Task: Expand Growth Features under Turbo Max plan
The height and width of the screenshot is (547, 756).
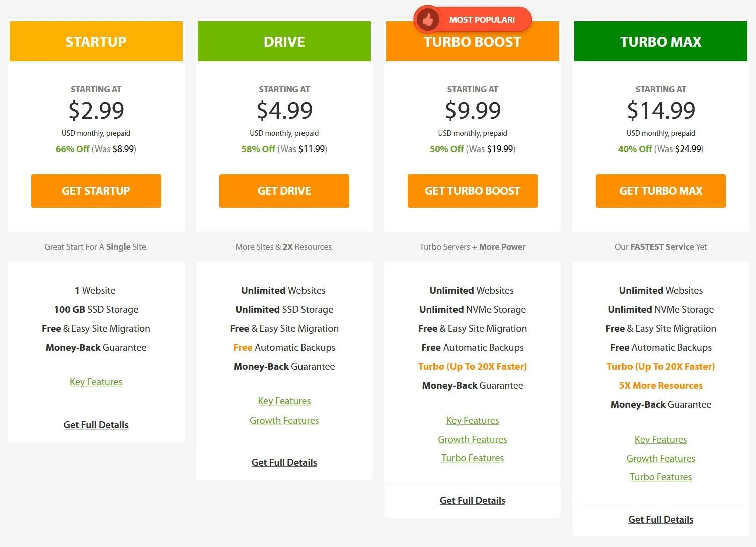Action: (660, 458)
